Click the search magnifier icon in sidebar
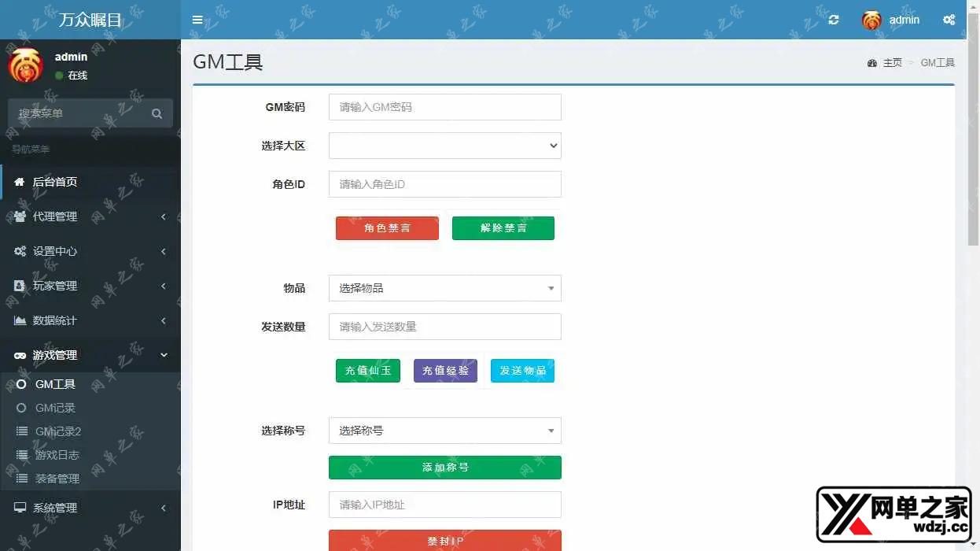 coord(157,113)
